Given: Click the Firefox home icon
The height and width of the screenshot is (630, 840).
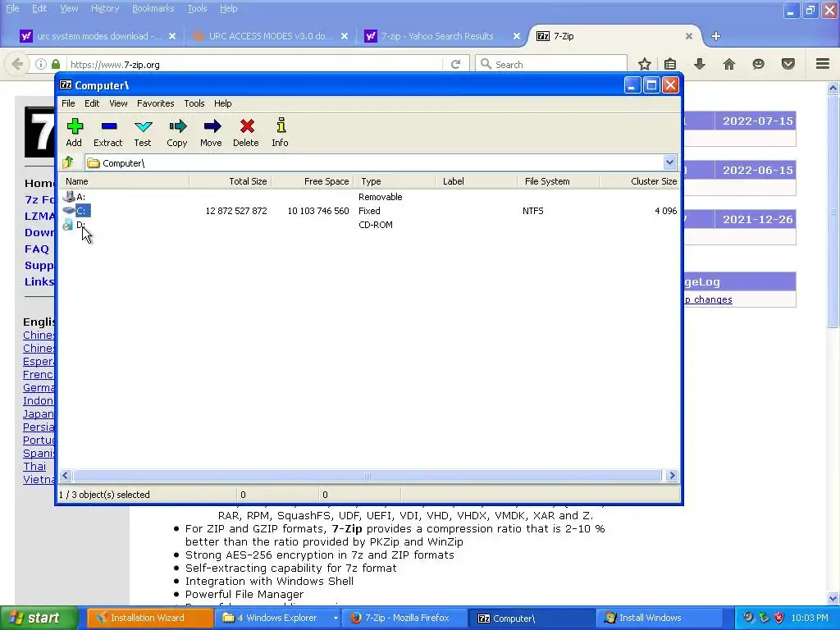Looking at the screenshot, I should 728,64.
